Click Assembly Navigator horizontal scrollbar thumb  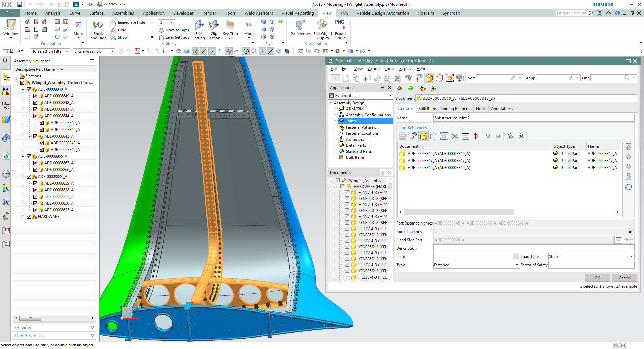coord(30,318)
